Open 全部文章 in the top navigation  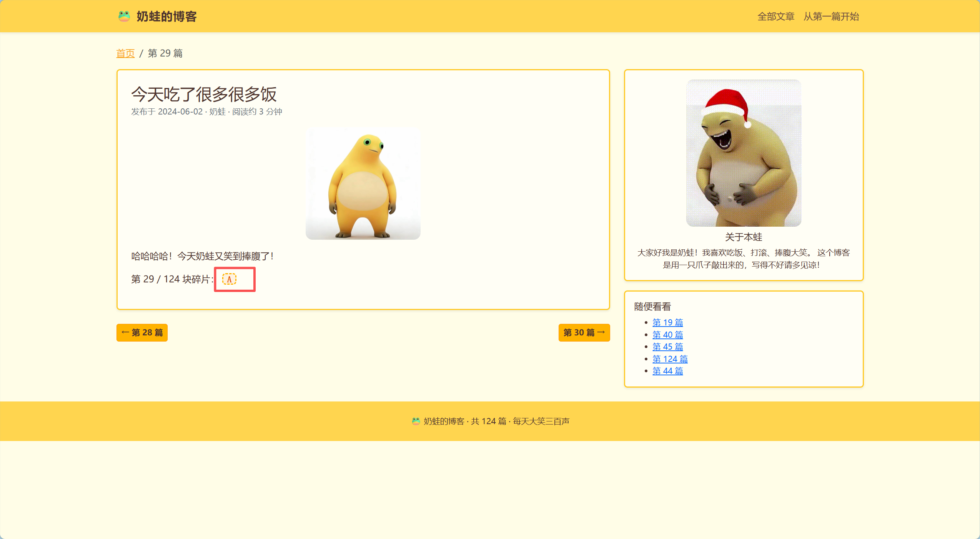tap(775, 17)
